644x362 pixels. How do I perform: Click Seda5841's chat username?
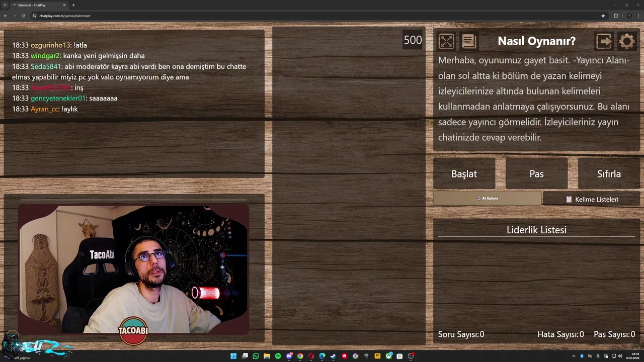pyautogui.click(x=46, y=66)
